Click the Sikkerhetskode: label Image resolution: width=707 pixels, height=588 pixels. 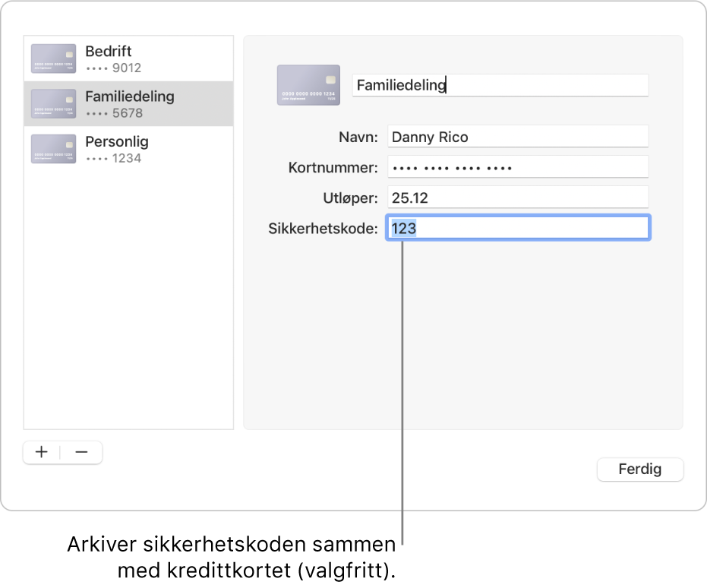[323, 229]
